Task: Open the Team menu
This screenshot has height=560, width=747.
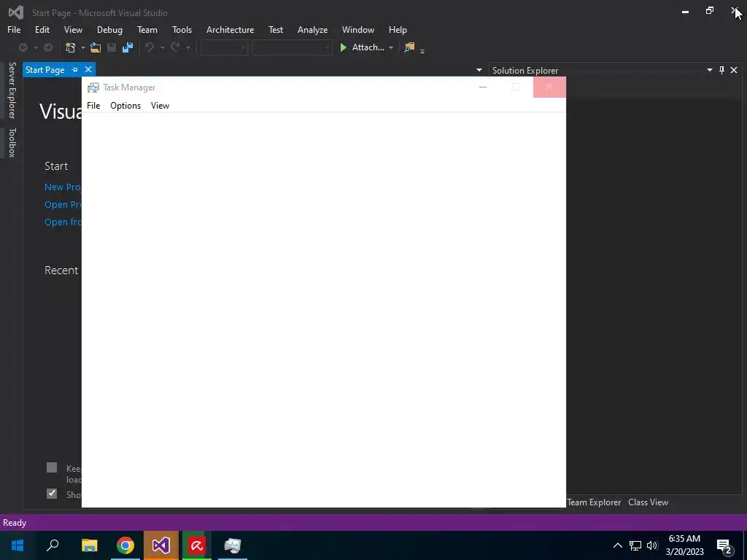Action: pyautogui.click(x=147, y=29)
